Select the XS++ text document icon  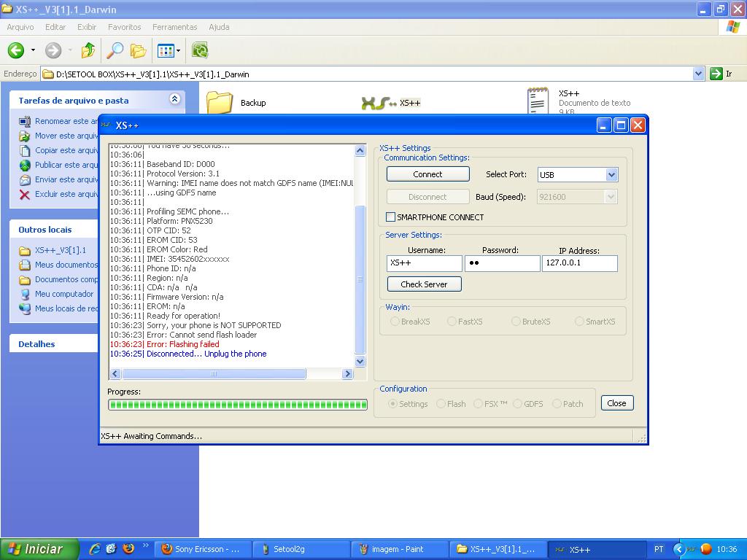point(538,101)
